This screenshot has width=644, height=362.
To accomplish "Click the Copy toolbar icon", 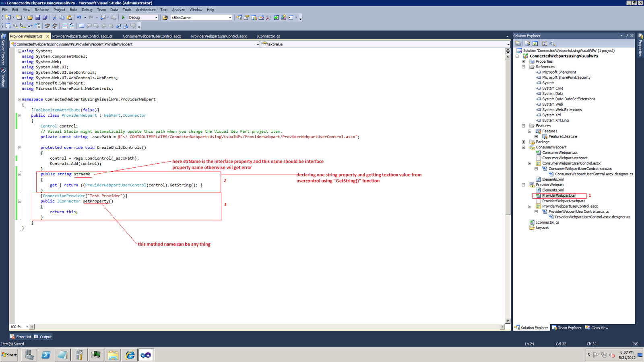I will coord(62,18).
